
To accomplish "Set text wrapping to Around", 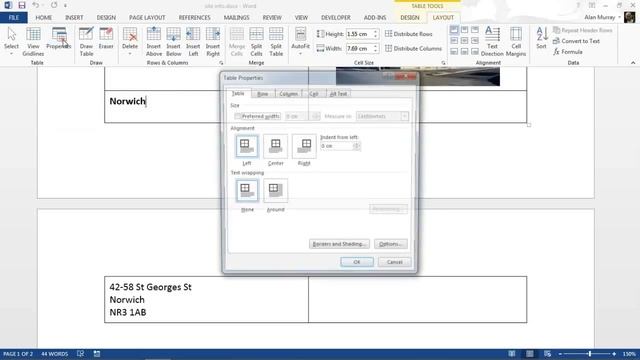I will (x=276, y=191).
